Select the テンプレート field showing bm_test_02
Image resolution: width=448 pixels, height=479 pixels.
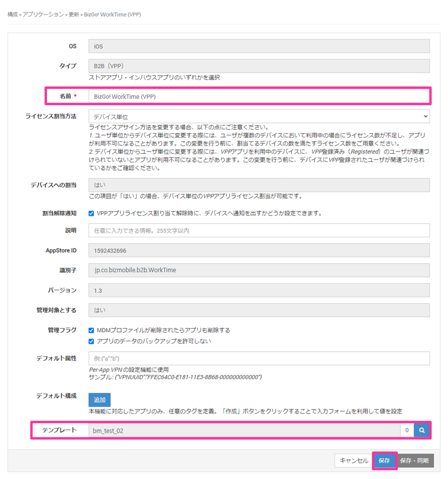point(244,430)
